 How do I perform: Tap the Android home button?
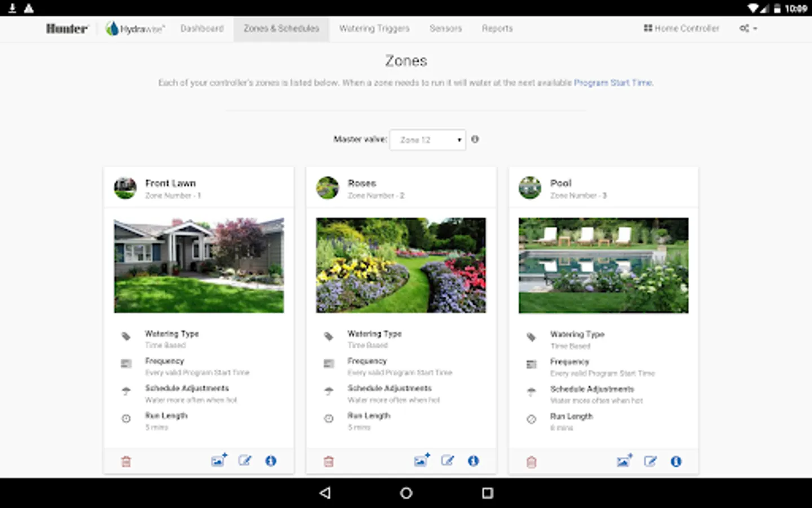[x=406, y=493]
